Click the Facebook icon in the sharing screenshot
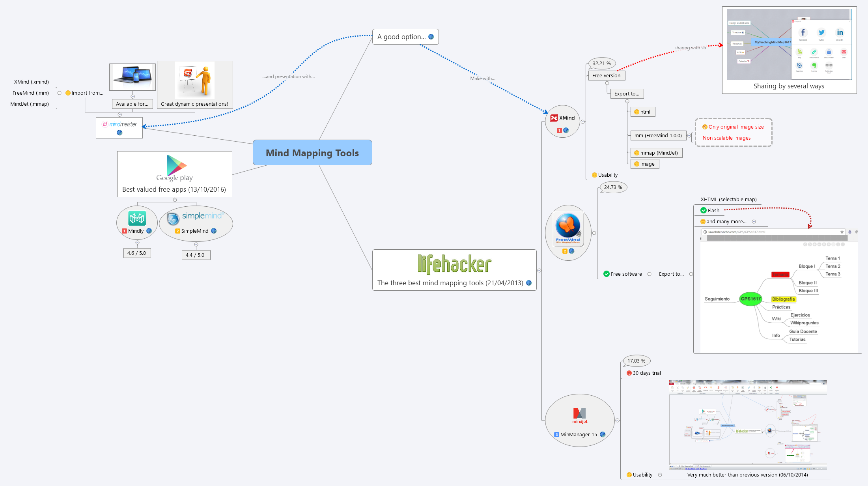The height and width of the screenshot is (486, 868). tap(803, 33)
